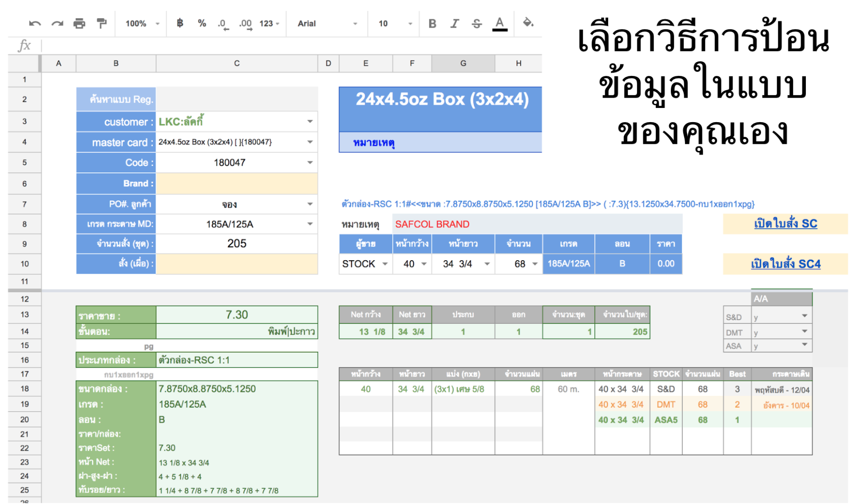
Task: Toggle Bold formatting
Action: (432, 24)
